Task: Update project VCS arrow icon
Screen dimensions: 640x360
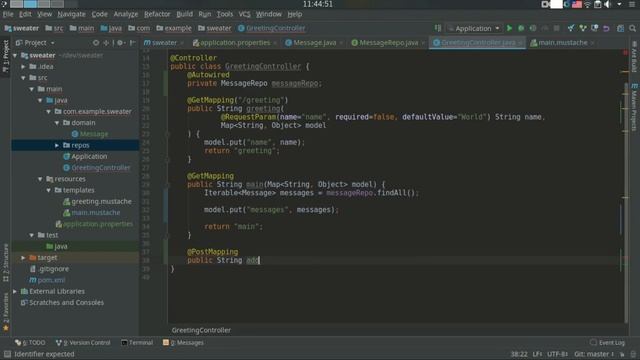Action: [x=571, y=28]
